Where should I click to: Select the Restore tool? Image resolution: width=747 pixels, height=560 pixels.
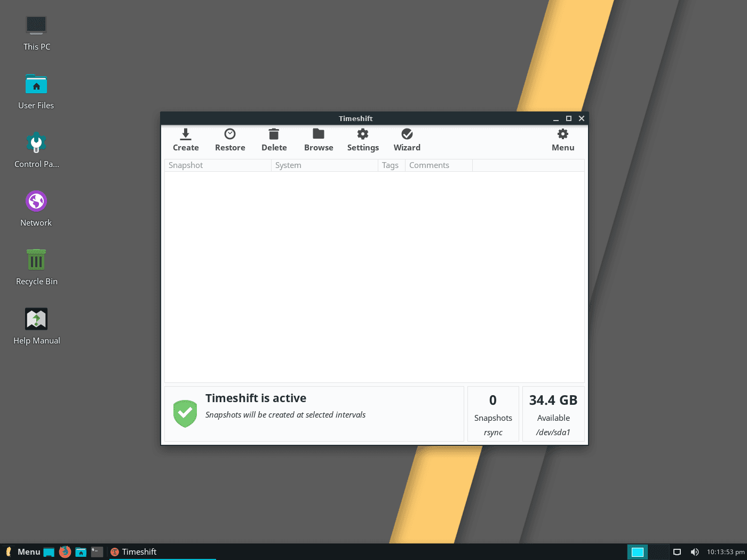pyautogui.click(x=229, y=140)
